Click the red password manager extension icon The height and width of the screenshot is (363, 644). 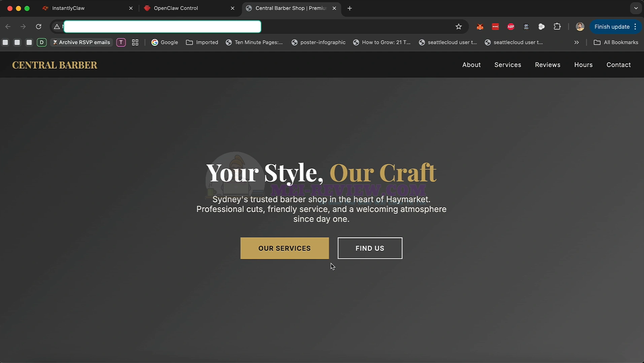pyautogui.click(x=495, y=27)
